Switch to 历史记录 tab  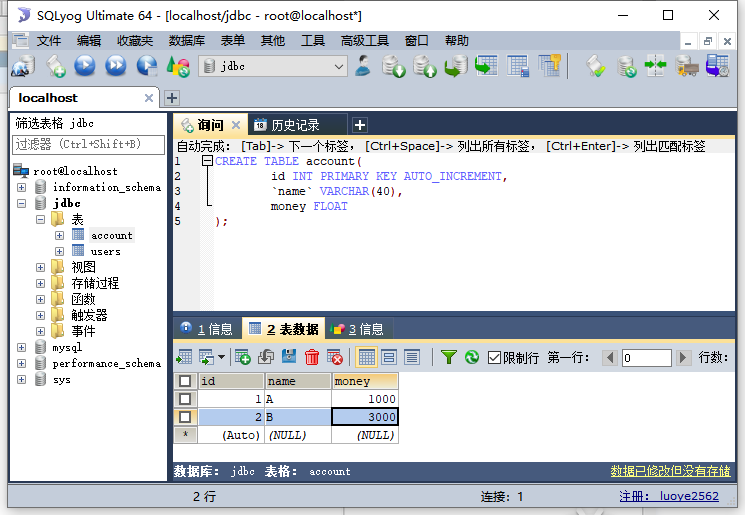(295, 125)
